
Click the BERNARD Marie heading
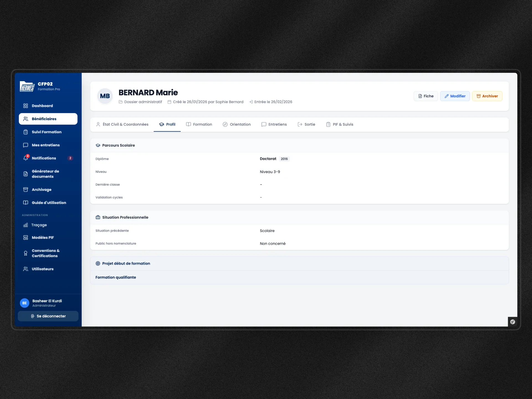click(148, 93)
